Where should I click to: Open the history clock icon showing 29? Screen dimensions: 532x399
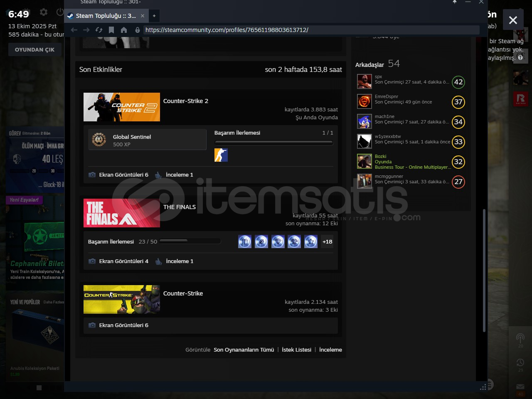pyautogui.click(x=520, y=365)
